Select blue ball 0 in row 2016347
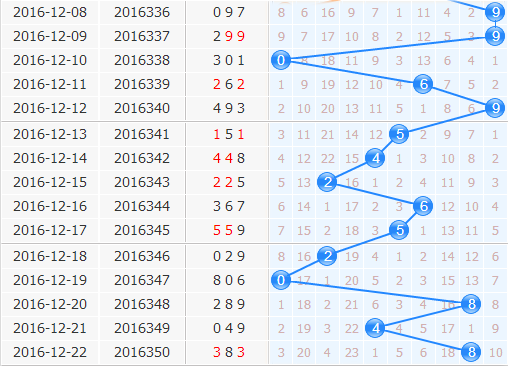This screenshot has width=508, height=366. pos(281,280)
